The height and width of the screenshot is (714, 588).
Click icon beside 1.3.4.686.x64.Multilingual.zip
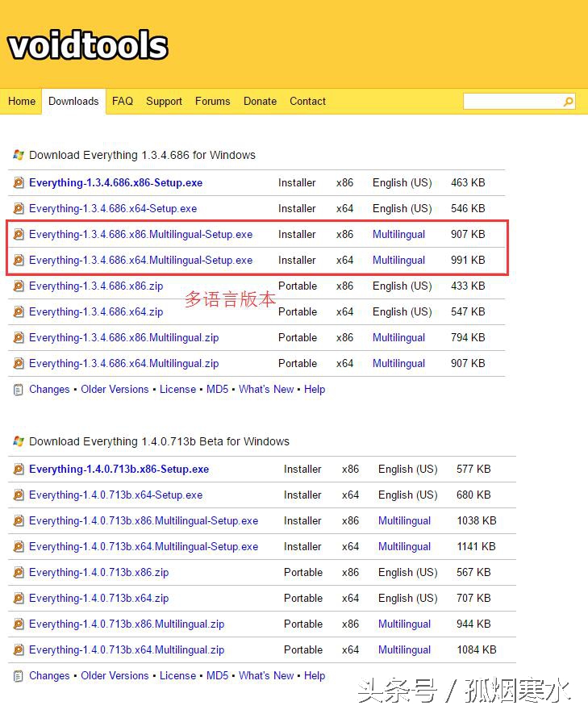coord(19,363)
